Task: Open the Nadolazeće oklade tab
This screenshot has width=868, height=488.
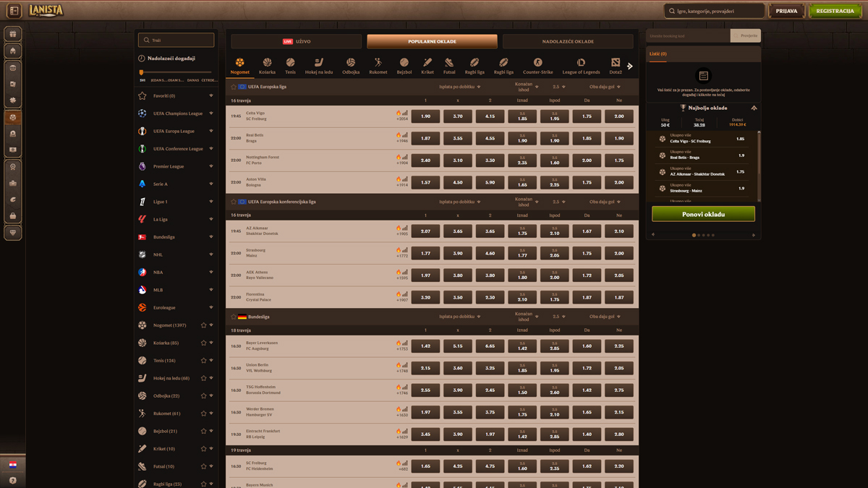Action: [x=568, y=41]
